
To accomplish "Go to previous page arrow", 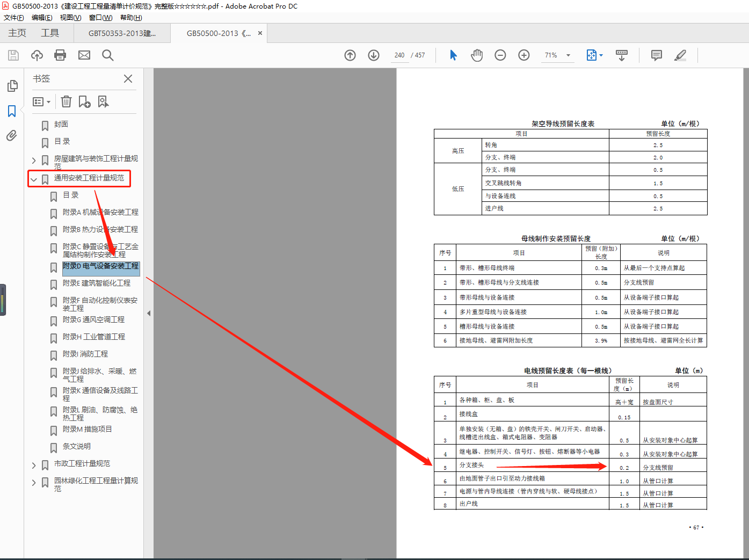I will coord(350,55).
